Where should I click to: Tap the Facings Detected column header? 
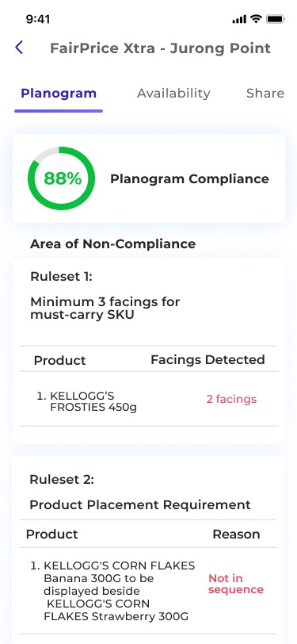tap(208, 360)
